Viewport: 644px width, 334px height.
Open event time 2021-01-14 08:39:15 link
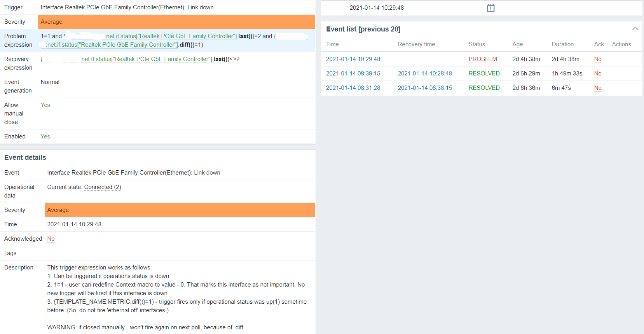[353, 73]
